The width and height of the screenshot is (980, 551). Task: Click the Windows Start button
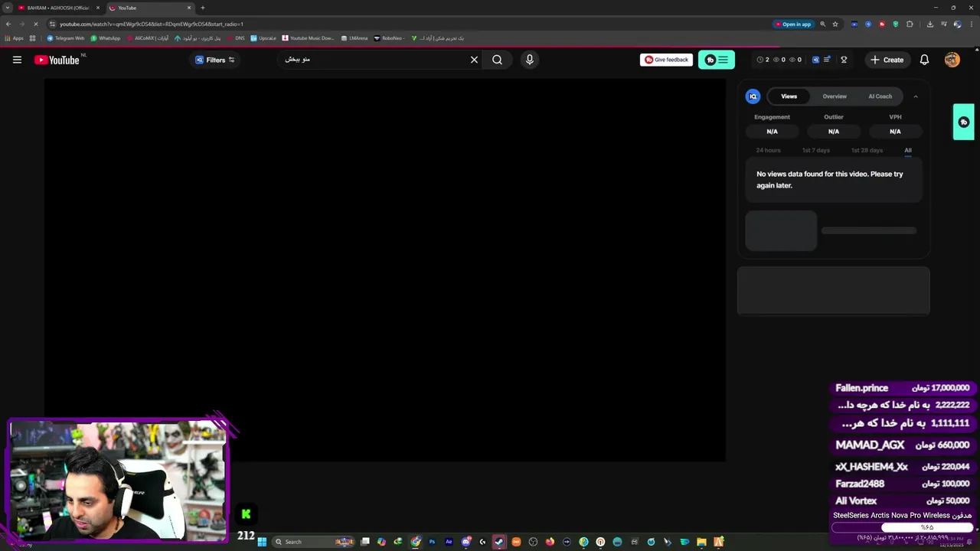[x=262, y=542]
